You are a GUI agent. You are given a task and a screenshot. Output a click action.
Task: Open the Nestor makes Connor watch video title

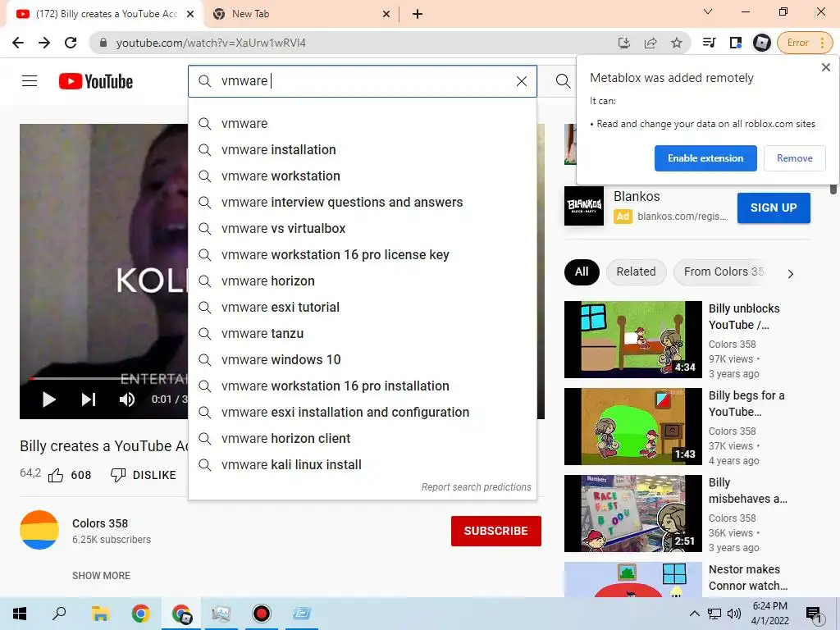click(748, 577)
